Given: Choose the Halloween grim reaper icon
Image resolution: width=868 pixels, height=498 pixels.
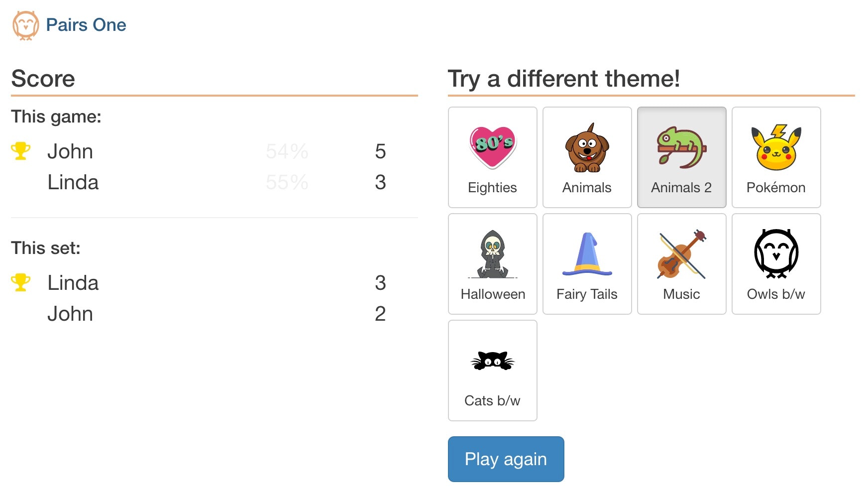Looking at the screenshot, I should pyautogui.click(x=493, y=254).
